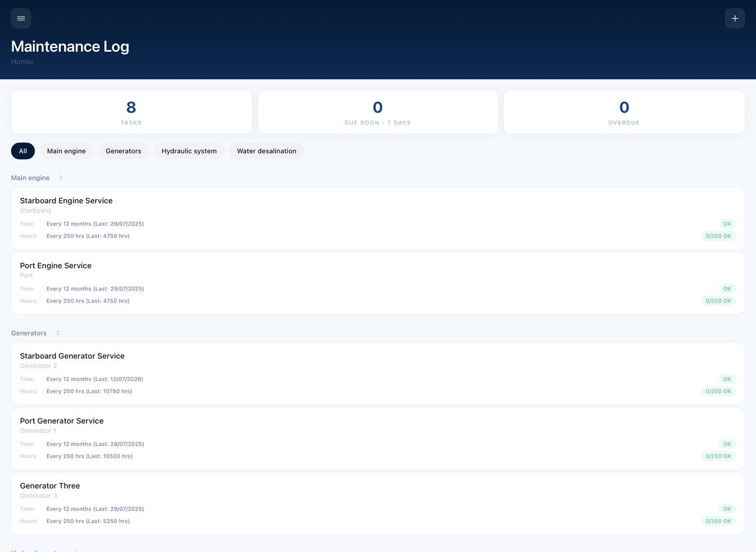The width and height of the screenshot is (756, 552).
Task: Click the Maintenance Log title
Action: click(70, 46)
